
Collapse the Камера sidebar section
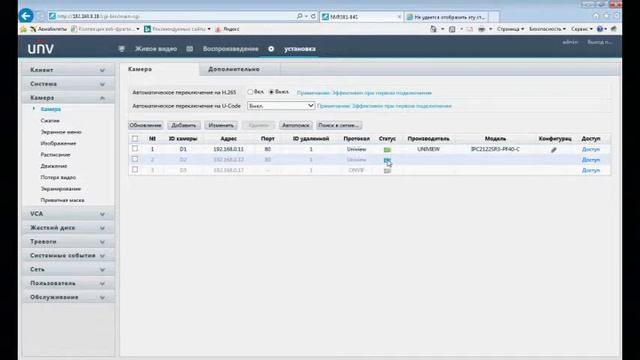point(68,98)
